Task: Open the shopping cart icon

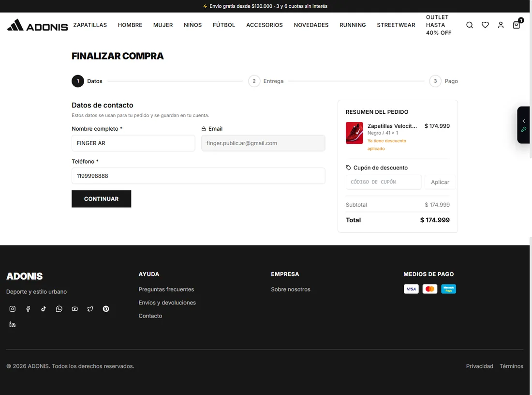Action: point(517,25)
